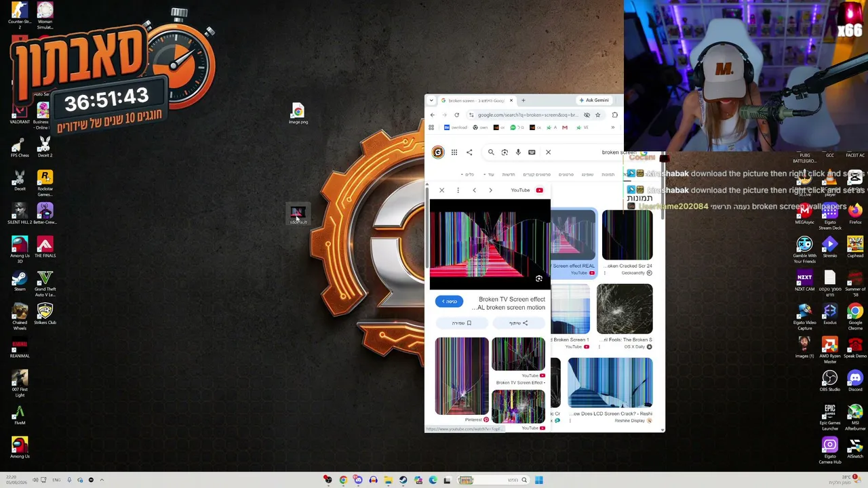Open the on-screen keyboard input tool

pyautogui.click(x=532, y=152)
